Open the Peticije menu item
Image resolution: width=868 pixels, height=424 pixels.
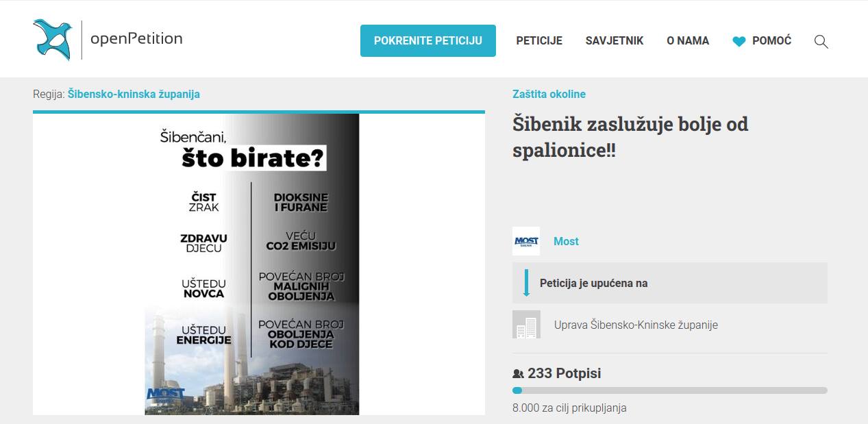coord(539,41)
